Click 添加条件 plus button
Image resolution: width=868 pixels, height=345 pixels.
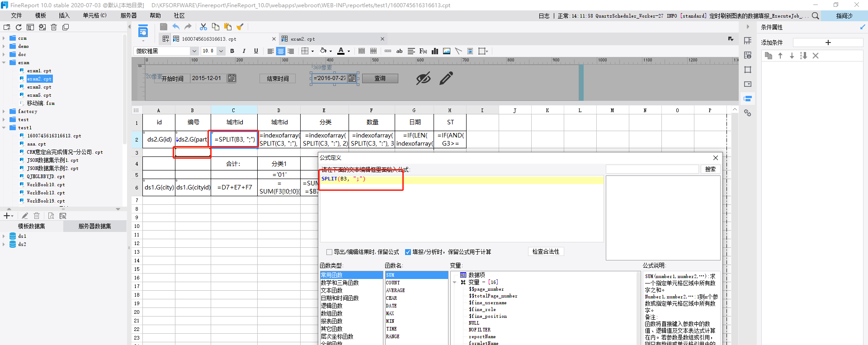click(828, 43)
